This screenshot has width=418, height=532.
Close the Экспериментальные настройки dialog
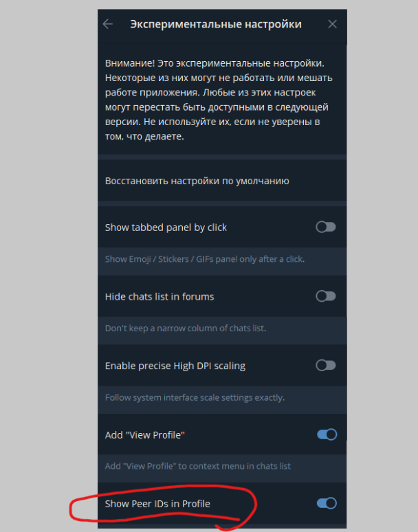333,24
